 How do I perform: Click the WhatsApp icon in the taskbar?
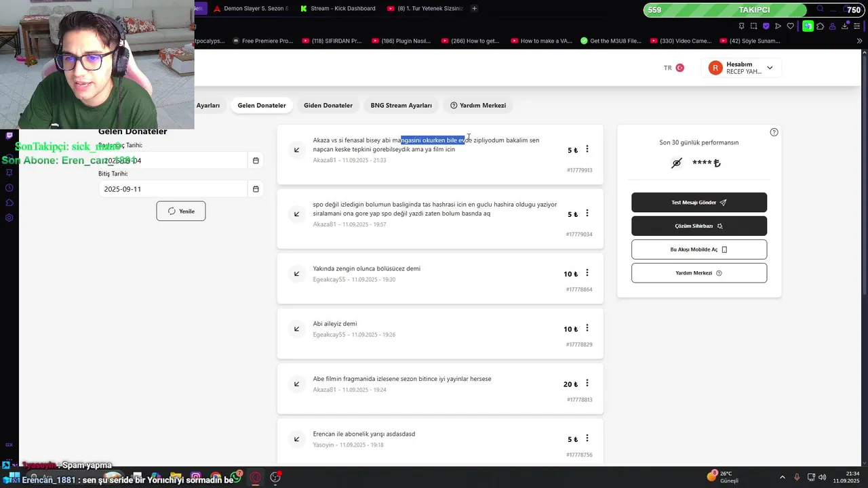[235, 478]
